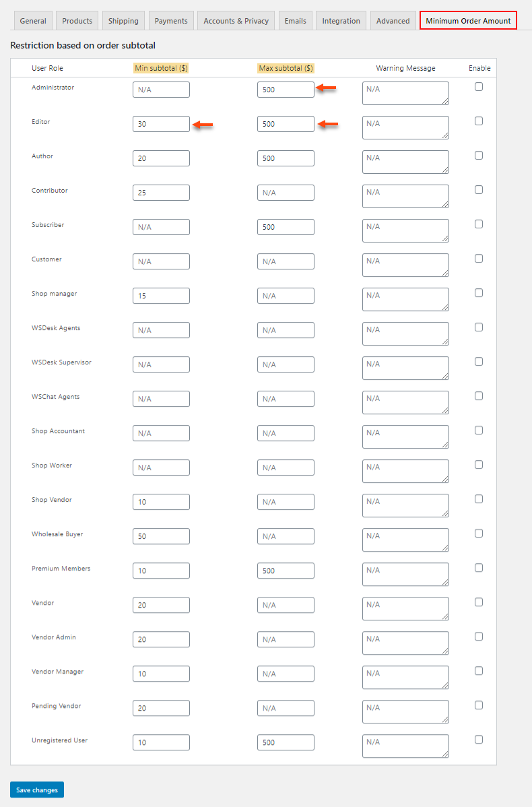This screenshot has height=807, width=532.
Task: Open the Integration tab
Action: click(x=341, y=21)
